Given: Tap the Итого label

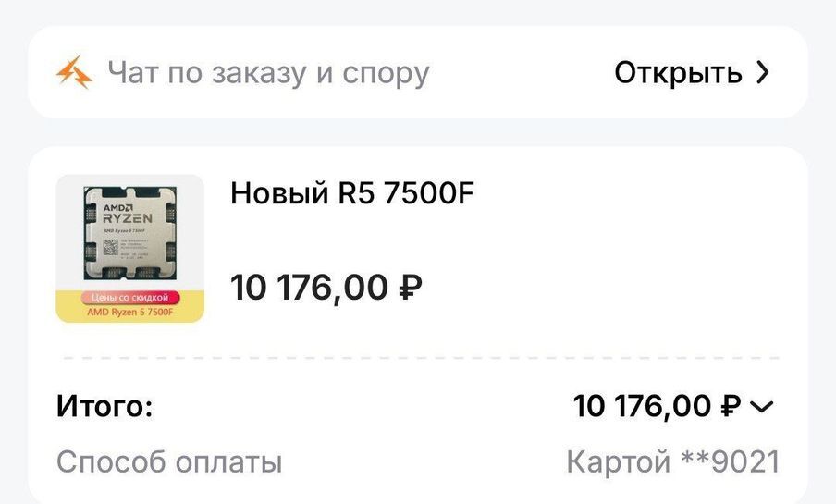Looking at the screenshot, I should pyautogui.click(x=104, y=406).
